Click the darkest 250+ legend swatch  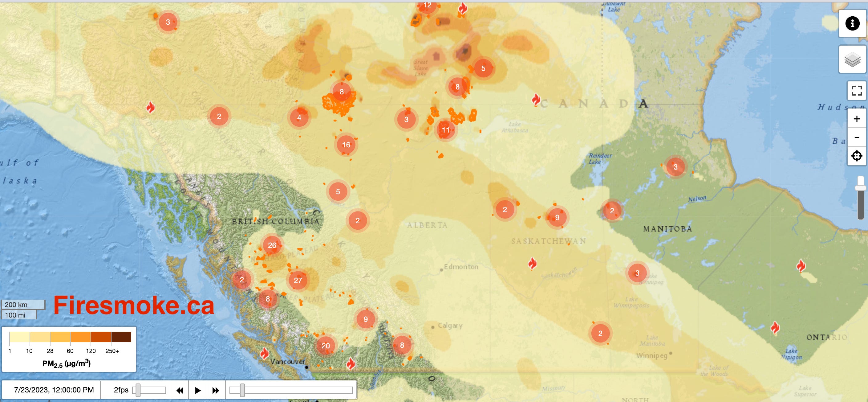pos(121,337)
